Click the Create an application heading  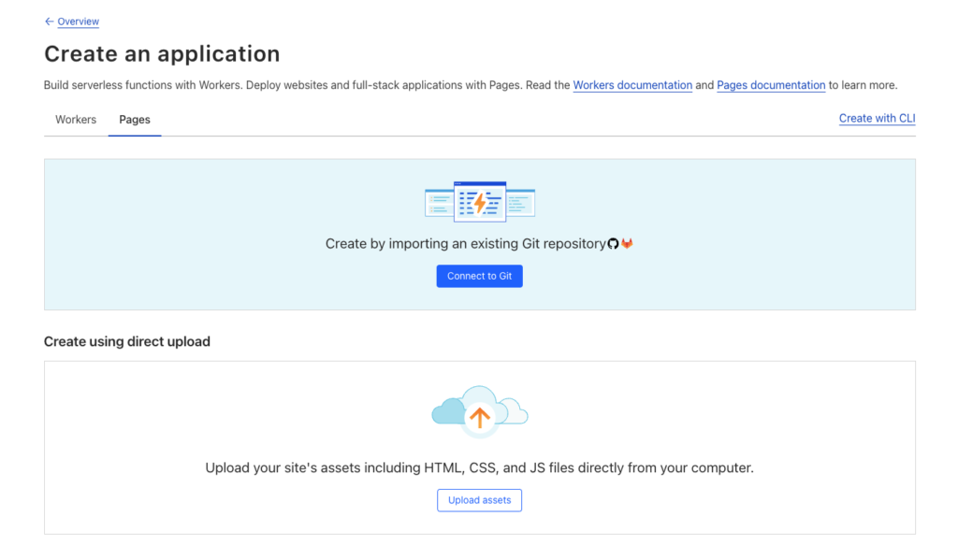pyautogui.click(x=162, y=54)
